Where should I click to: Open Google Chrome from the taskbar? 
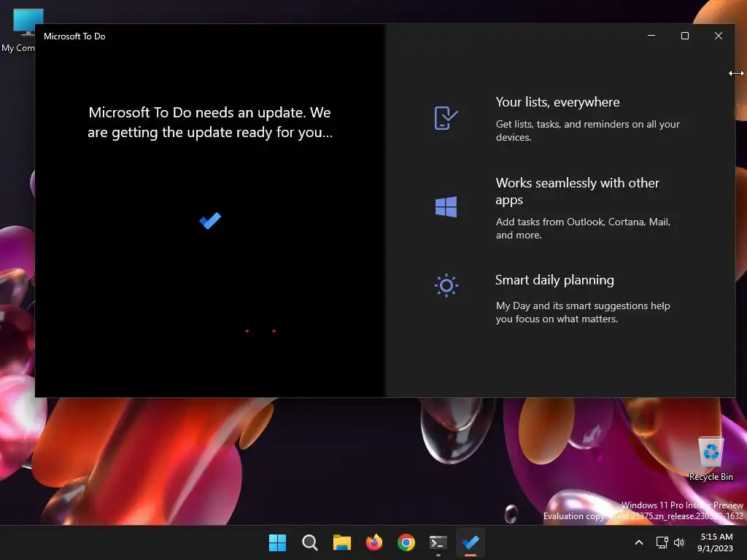tap(406, 542)
